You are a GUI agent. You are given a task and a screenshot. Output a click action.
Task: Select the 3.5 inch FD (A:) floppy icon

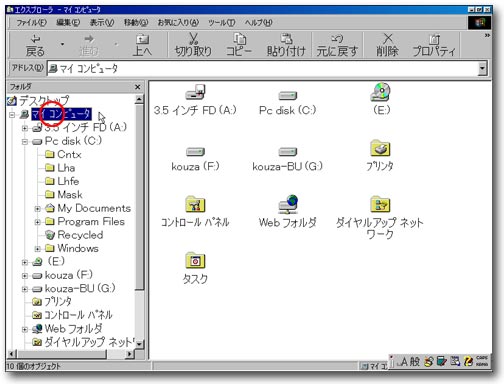coord(195,92)
